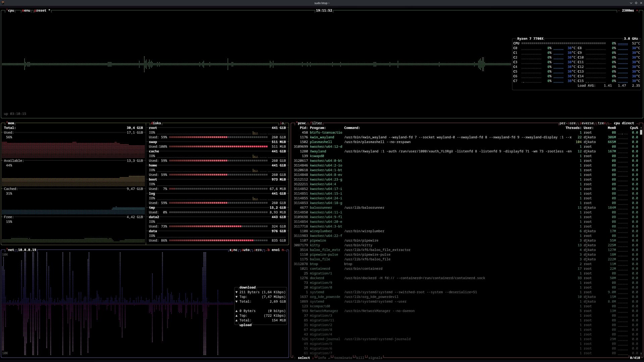Image resolution: width=644 pixels, height=362 pixels.
Task: Toggle net auto scaling
Action: (246, 250)
